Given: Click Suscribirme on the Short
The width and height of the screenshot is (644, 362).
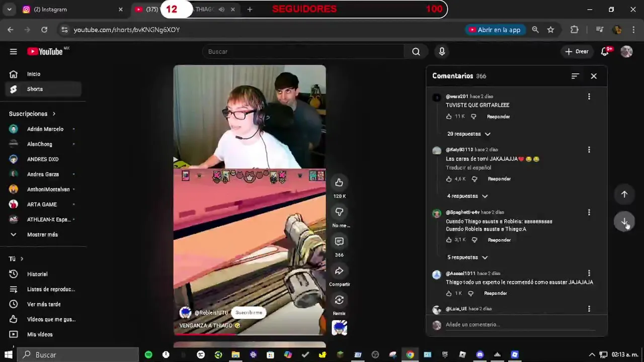Looking at the screenshot, I should point(249,313).
